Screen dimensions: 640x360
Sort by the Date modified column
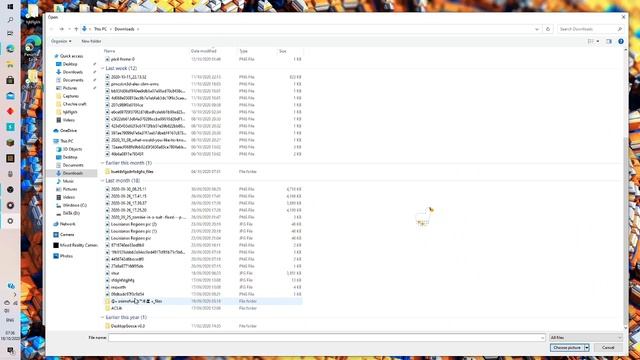tap(203, 51)
